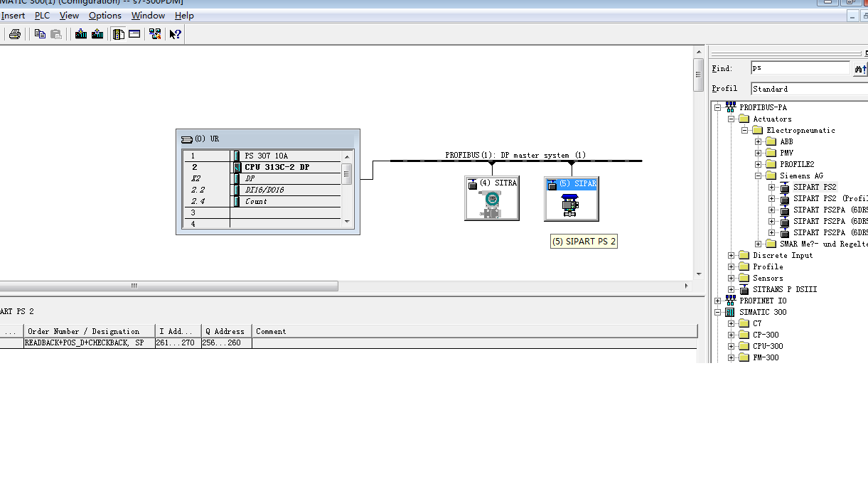The image size is (868, 491).
Task: Toggle the hardware Catalog view icon
Action: tap(119, 33)
